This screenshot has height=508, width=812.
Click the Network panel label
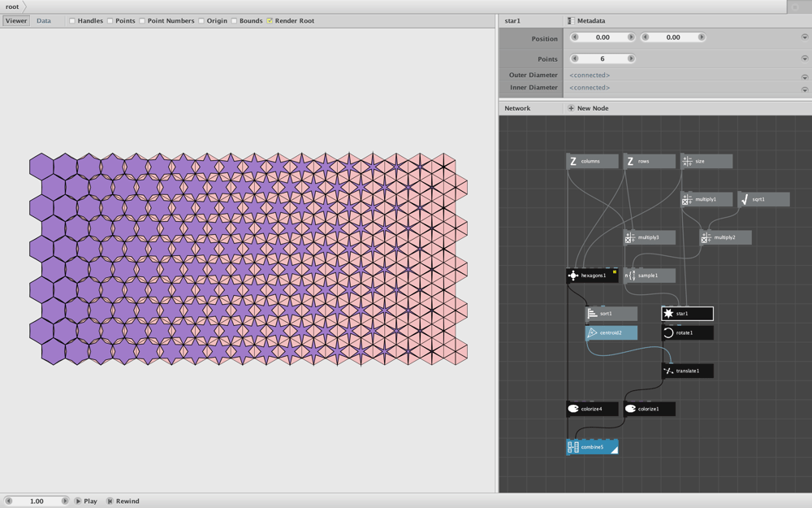[x=517, y=108]
